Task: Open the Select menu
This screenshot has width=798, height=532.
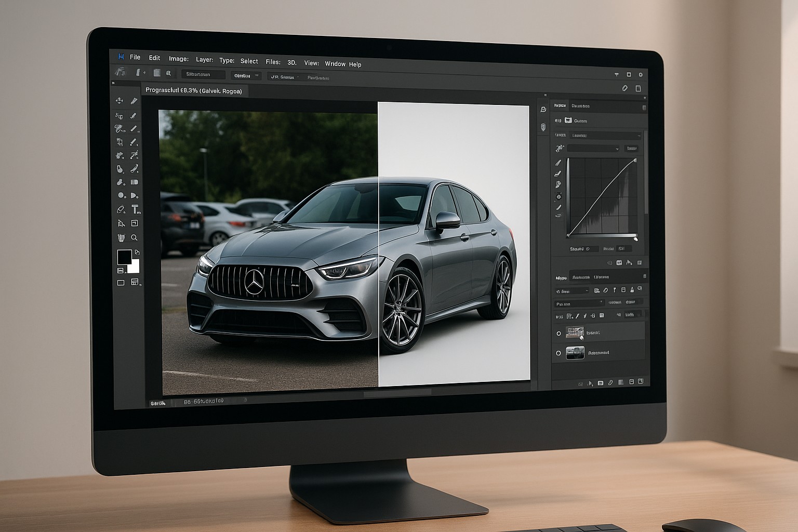Action: (x=249, y=61)
